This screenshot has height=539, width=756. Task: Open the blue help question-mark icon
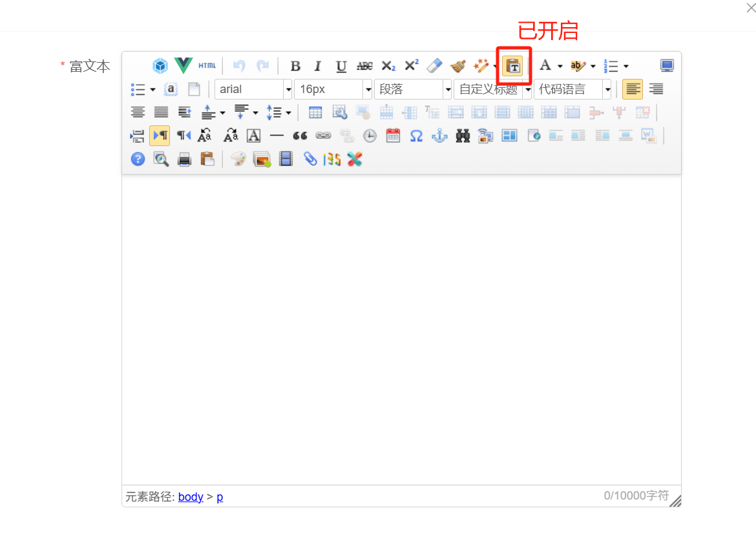pos(138,159)
